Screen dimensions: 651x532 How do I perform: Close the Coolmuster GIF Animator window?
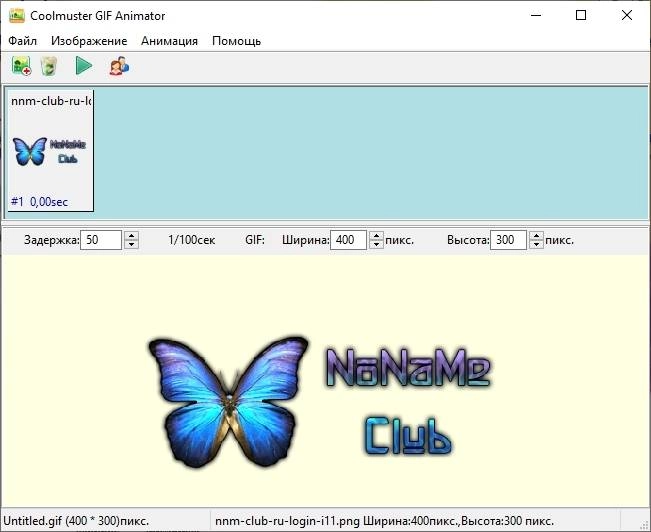[627, 16]
